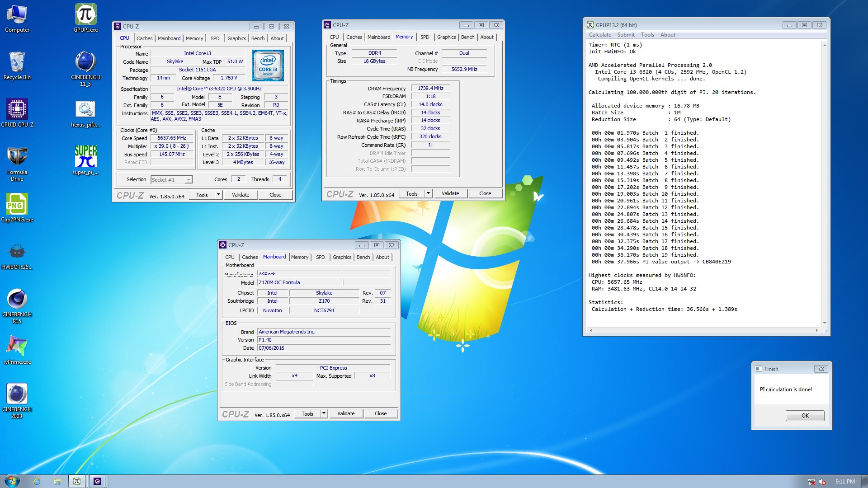Click the Core Voltage 1.760 V field
This screenshot has width=868, height=488.
(x=229, y=78)
